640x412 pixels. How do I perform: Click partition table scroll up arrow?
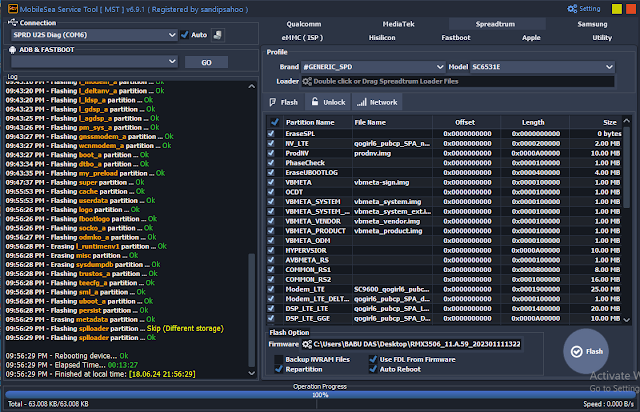pyautogui.click(x=627, y=120)
